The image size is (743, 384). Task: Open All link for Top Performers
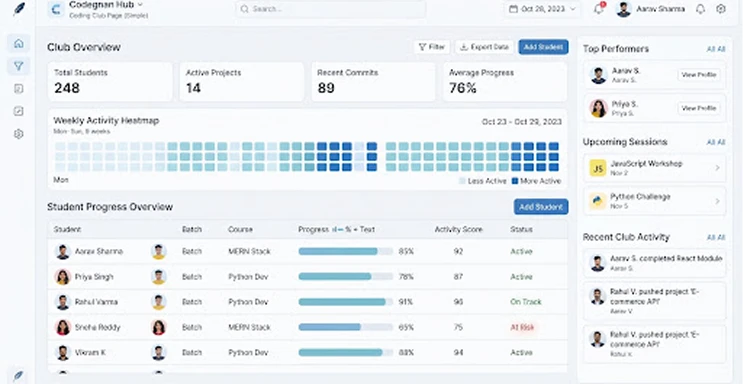[716, 49]
